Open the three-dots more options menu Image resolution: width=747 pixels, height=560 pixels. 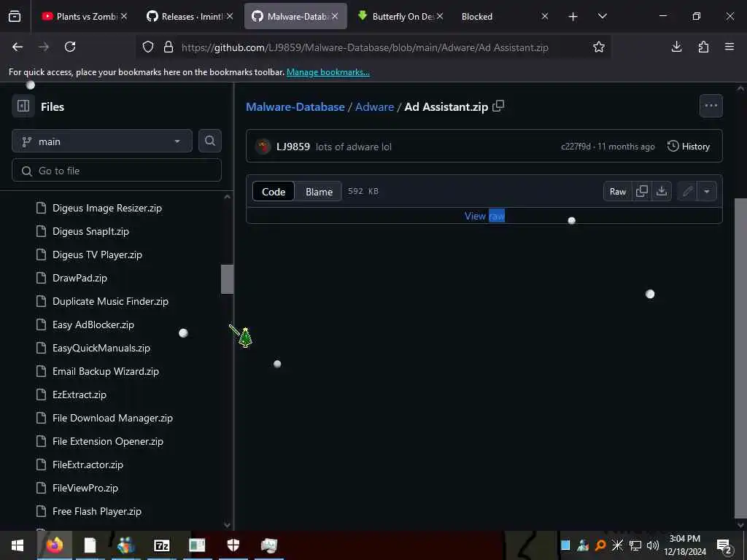(x=711, y=106)
